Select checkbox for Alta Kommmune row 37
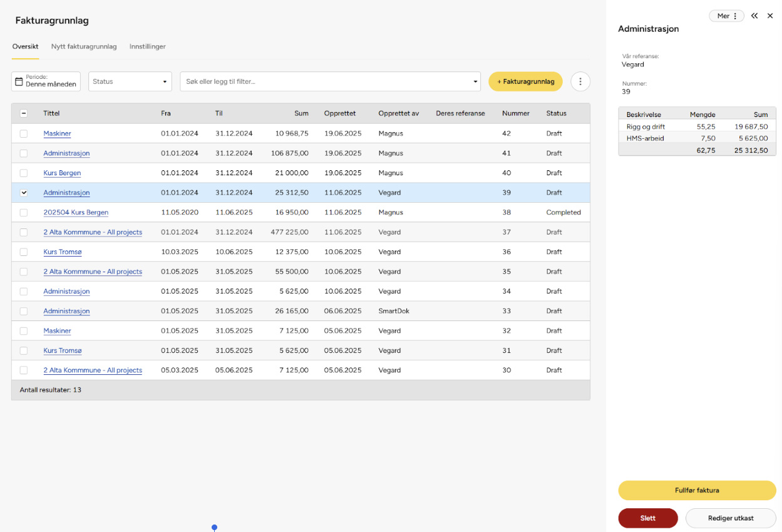 coord(24,232)
